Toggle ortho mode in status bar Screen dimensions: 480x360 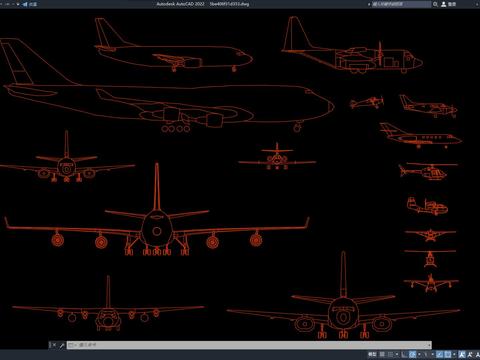coord(404,354)
